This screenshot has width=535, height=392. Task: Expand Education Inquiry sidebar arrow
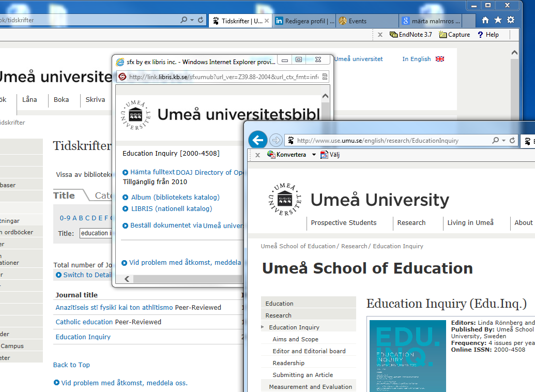(263, 327)
